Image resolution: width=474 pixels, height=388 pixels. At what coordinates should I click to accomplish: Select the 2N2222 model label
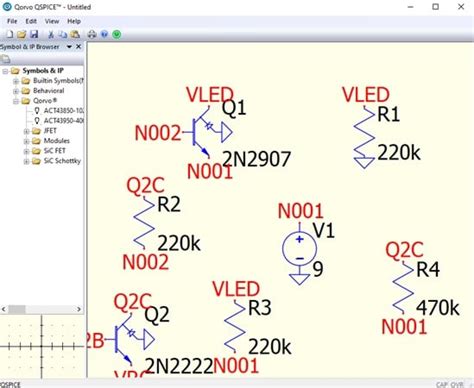pos(179,366)
